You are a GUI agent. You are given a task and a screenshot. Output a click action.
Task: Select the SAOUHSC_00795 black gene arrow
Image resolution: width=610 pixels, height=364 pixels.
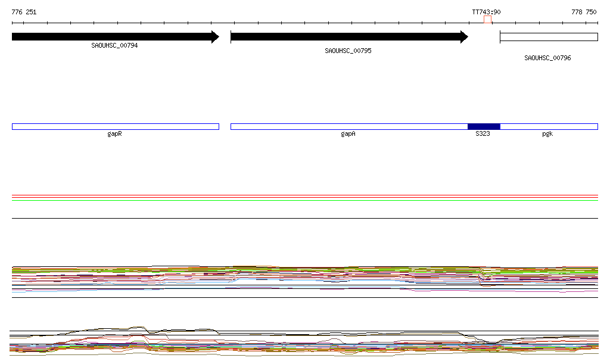click(x=348, y=37)
